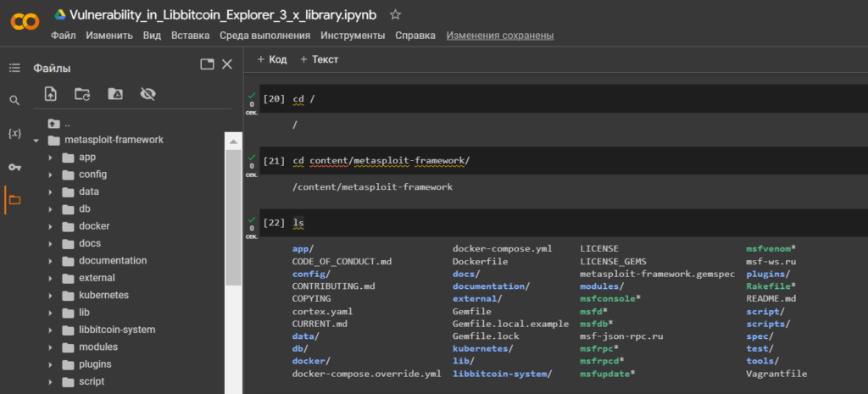Click the file tree scrollbar up arrow
The height and width of the screenshot is (394, 868).
(x=233, y=142)
